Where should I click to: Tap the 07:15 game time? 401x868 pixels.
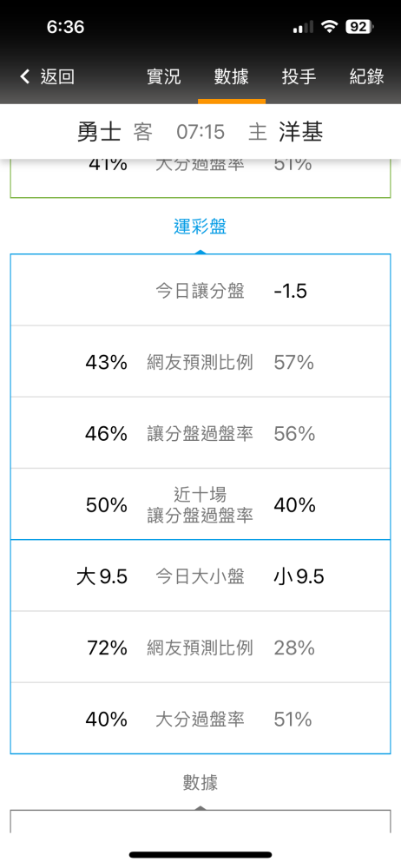(200, 132)
